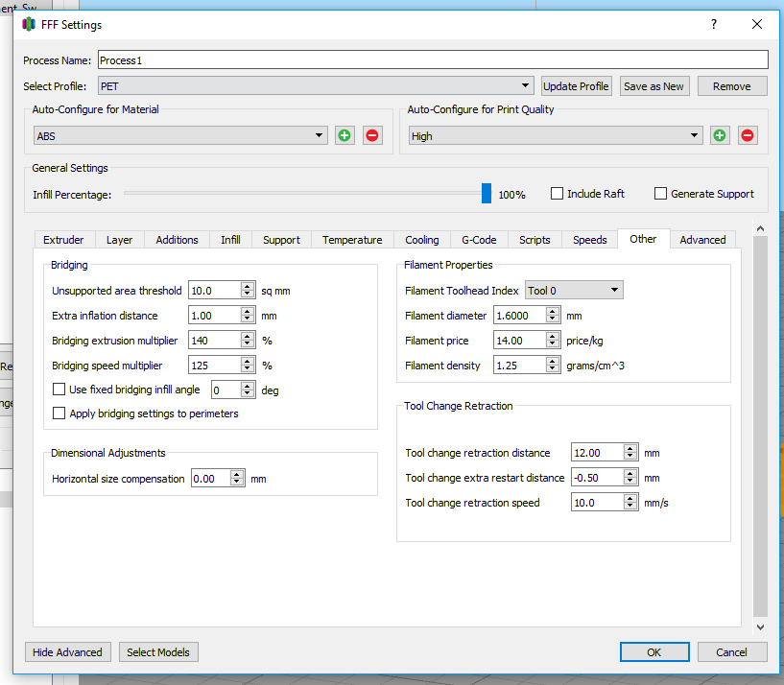Switch to the Extruder tab

click(x=63, y=240)
